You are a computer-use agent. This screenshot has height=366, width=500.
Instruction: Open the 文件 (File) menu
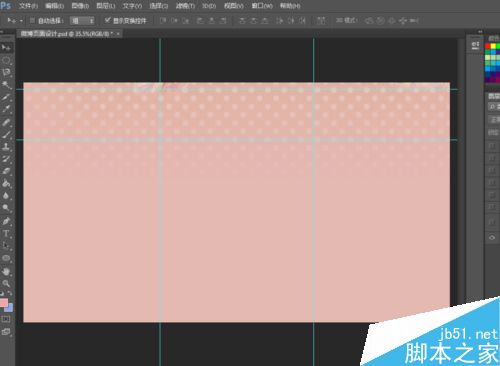click(28, 6)
